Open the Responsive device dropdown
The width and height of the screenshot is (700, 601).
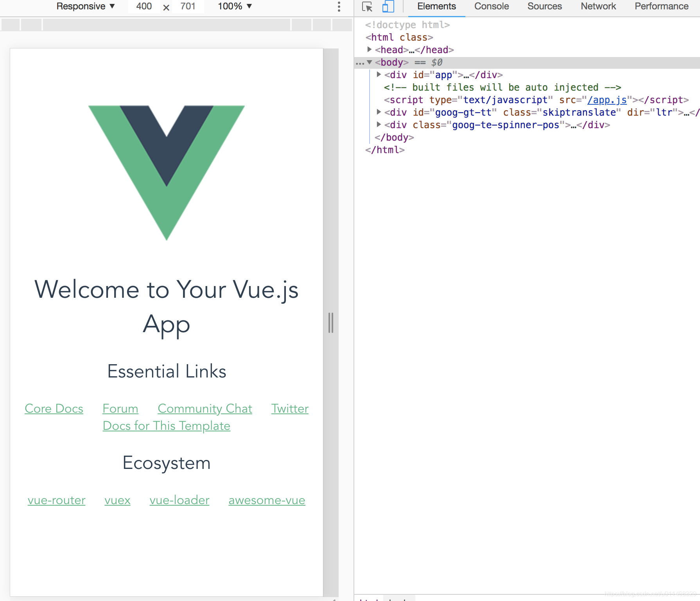pyautogui.click(x=86, y=6)
